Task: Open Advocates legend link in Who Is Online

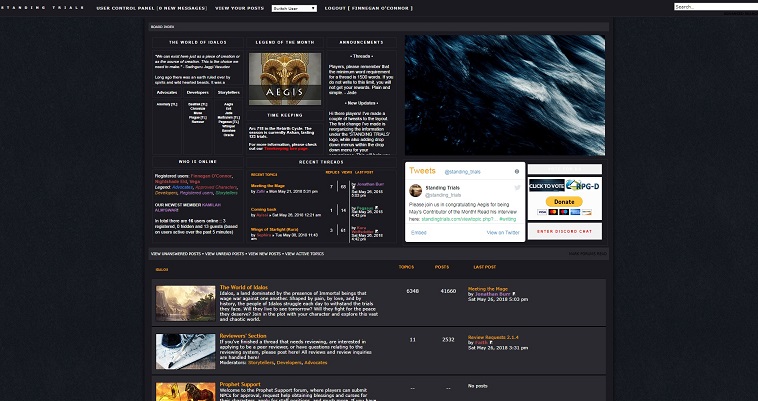Action: click(x=182, y=187)
